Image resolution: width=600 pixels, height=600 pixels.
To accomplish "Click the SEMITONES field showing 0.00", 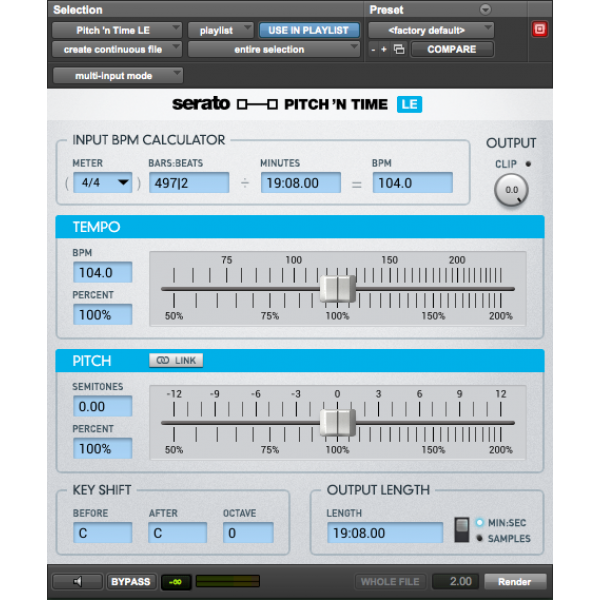I will click(103, 406).
